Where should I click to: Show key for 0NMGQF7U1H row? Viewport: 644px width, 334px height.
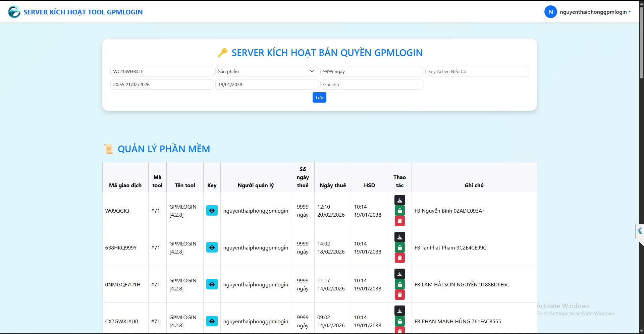pos(212,284)
